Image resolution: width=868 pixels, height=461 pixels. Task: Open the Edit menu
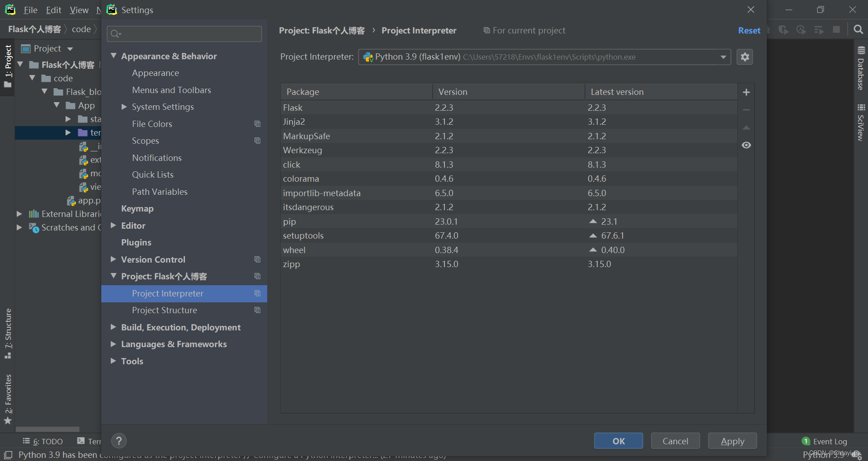(x=53, y=10)
